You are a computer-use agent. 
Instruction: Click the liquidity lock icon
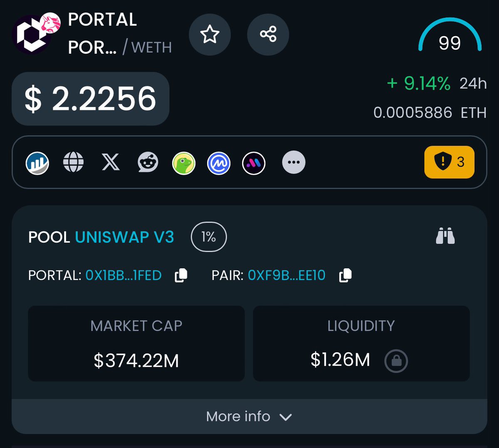coord(396,361)
